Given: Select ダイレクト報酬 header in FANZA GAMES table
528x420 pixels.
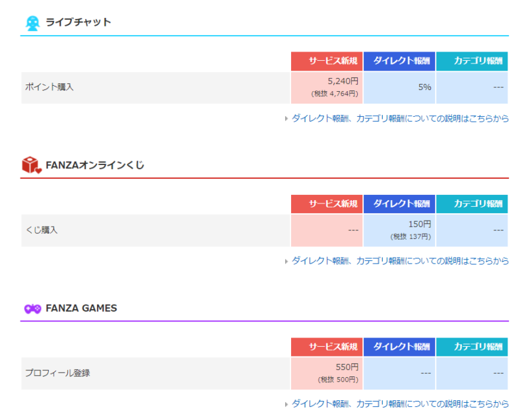Looking at the screenshot, I should coord(399,347).
